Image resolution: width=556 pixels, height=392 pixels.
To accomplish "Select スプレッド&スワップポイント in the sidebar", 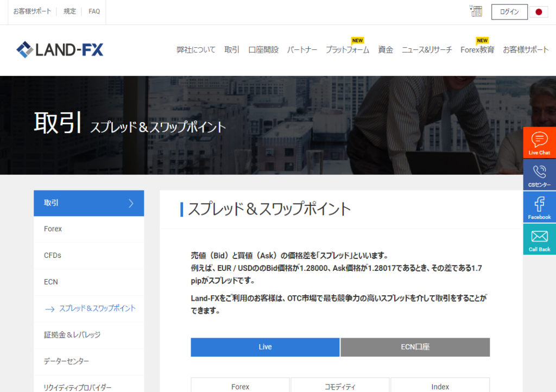I will 89,309.
